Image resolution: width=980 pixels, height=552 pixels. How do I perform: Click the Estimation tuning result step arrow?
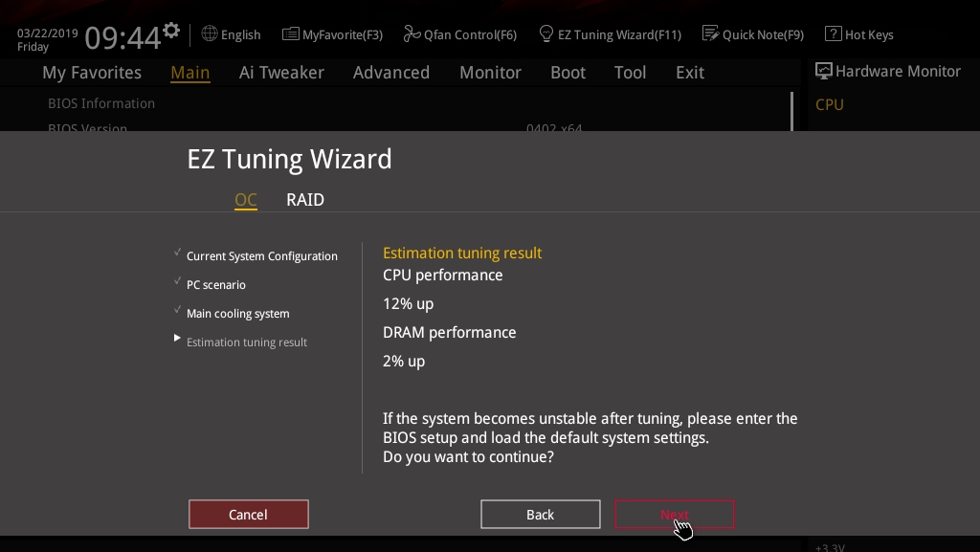[177, 339]
